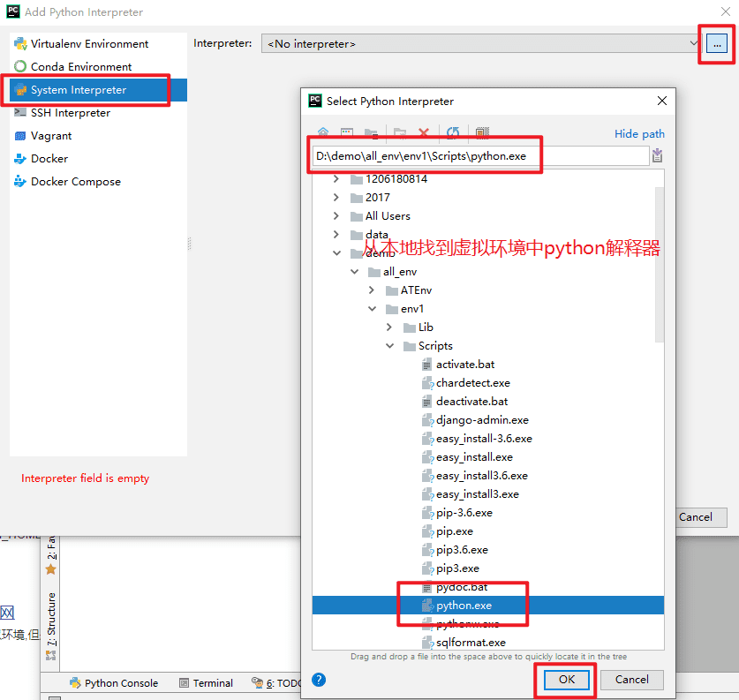
Task: Click the New Folder toolbar icon
Action: coord(400,132)
